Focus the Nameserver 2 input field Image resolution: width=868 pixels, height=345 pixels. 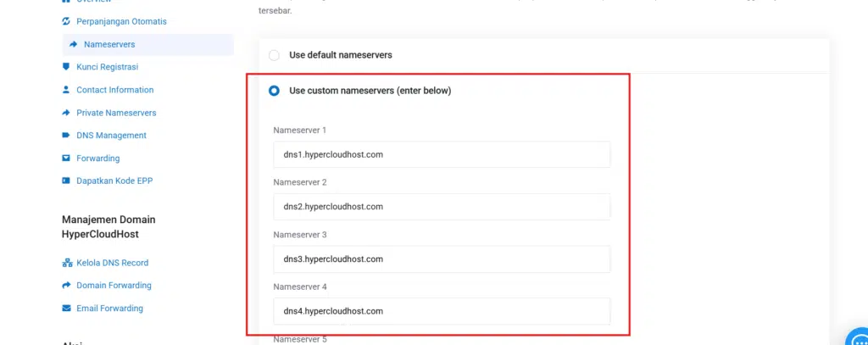(442, 207)
